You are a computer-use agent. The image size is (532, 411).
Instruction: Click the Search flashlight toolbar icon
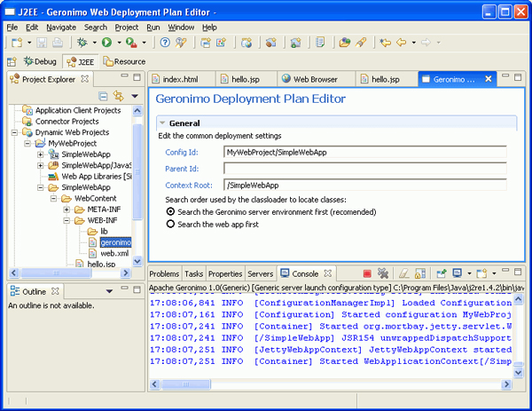pyautogui.click(x=362, y=43)
